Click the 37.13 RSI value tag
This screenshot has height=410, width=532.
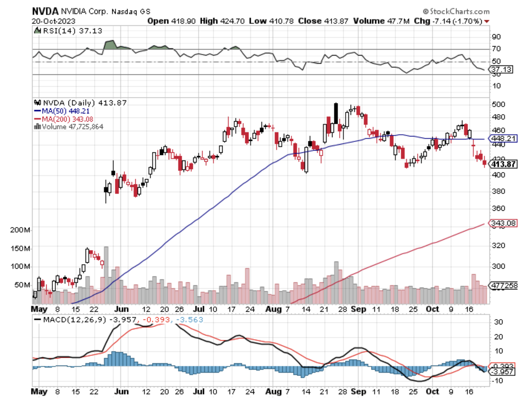[501, 69]
